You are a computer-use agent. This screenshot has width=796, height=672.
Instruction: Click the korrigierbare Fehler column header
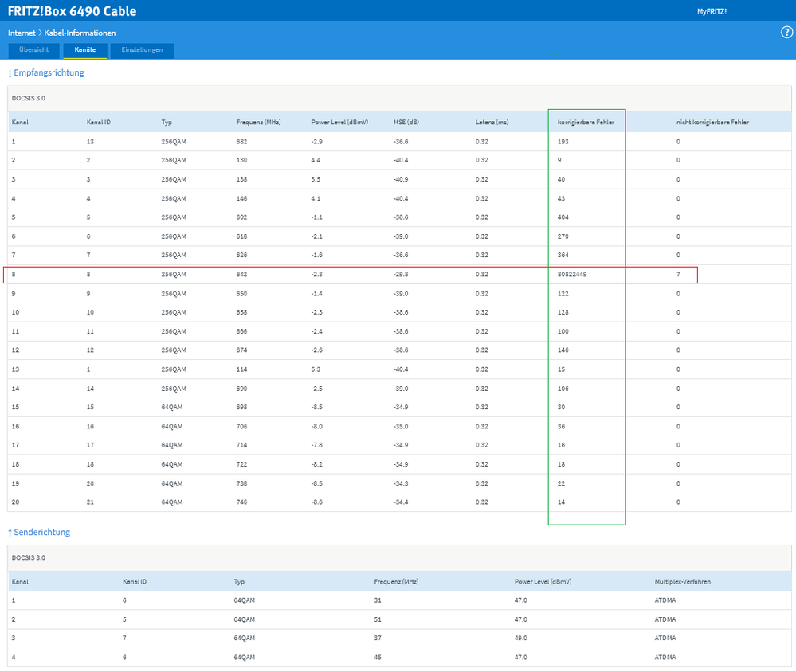(x=585, y=122)
